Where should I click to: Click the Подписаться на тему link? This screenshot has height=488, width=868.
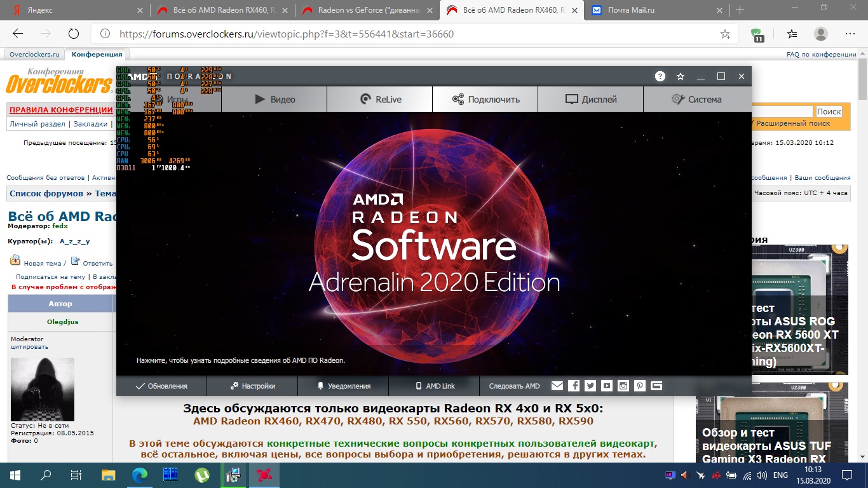click(x=50, y=277)
